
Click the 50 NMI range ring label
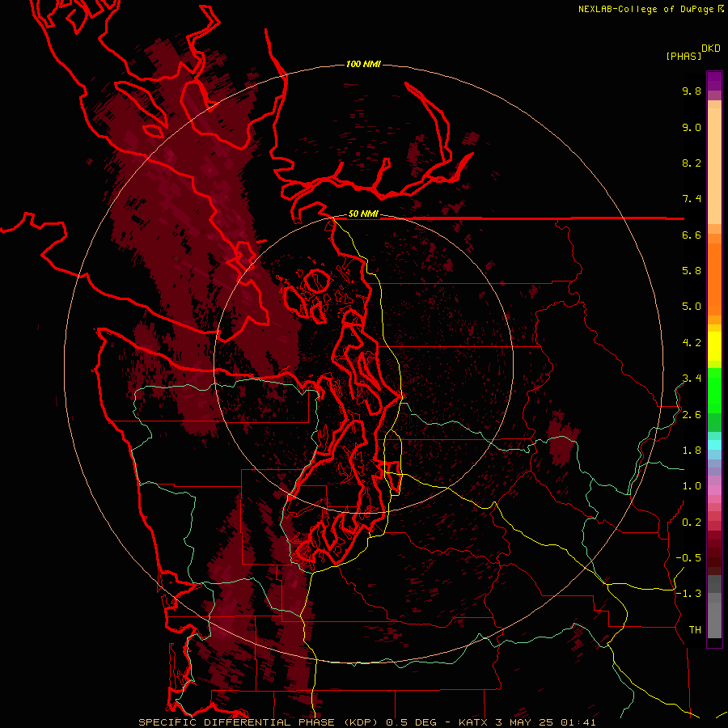[363, 214]
